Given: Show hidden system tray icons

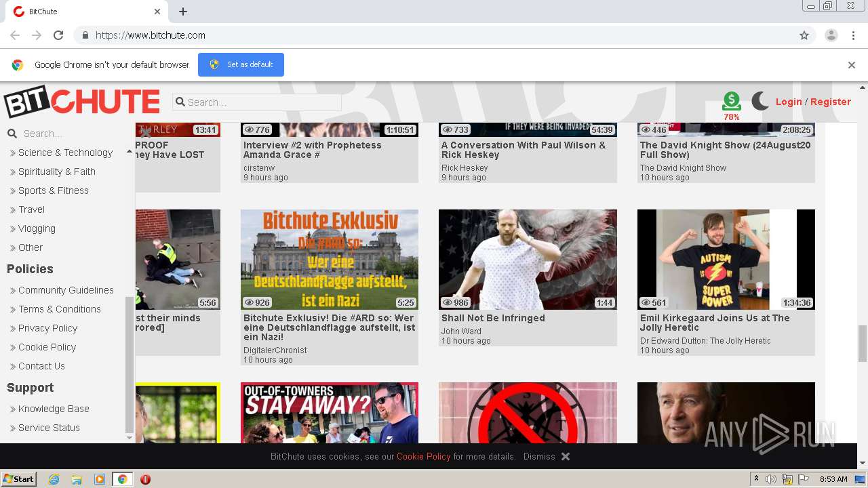Looking at the screenshot, I should click(756, 479).
